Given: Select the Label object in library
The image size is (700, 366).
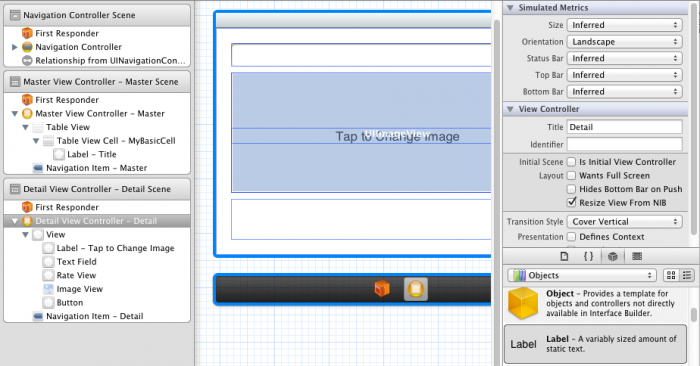Looking at the screenshot, I should [x=596, y=344].
